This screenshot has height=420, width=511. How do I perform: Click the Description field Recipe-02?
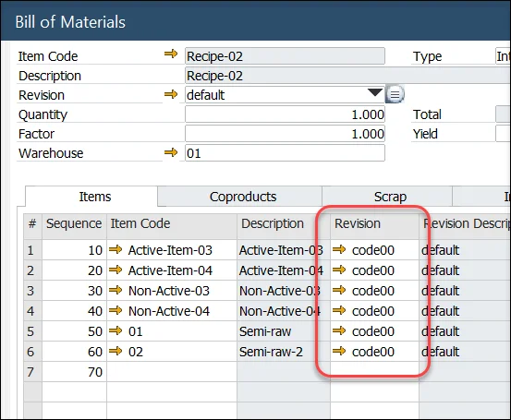tap(347, 76)
